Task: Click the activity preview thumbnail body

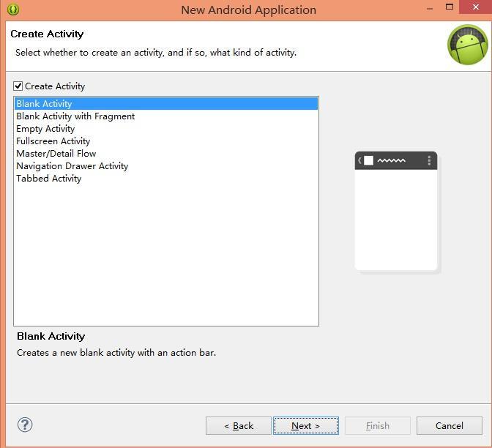Action: pyautogui.click(x=396, y=220)
